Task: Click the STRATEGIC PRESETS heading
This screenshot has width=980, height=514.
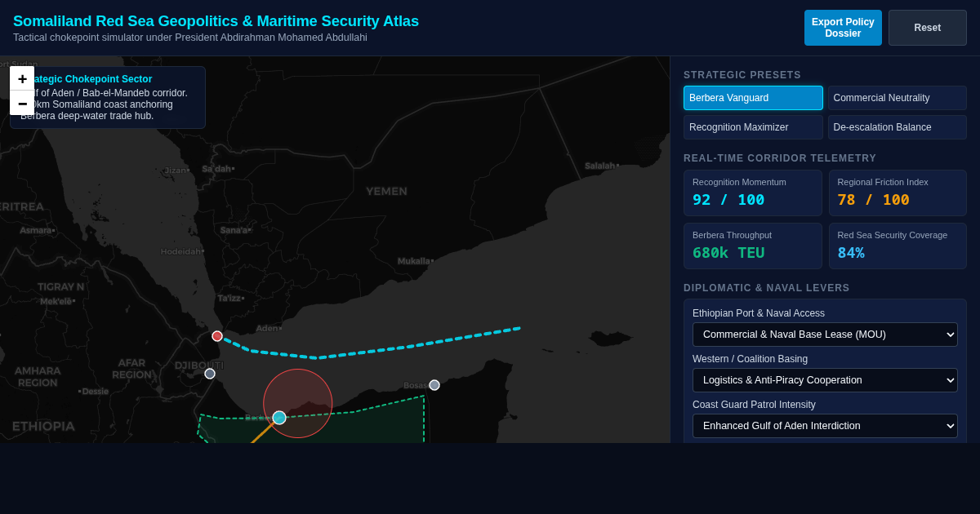Action: pos(742,75)
